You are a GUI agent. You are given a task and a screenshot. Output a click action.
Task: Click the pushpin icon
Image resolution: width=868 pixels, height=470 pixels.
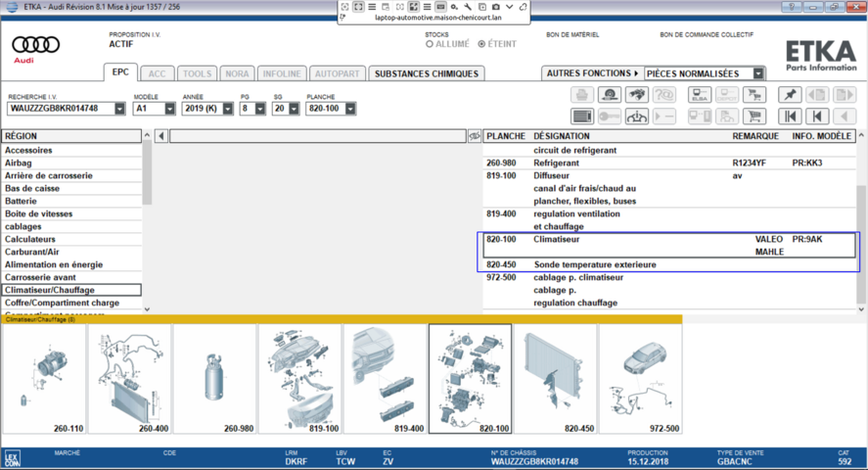[790, 95]
